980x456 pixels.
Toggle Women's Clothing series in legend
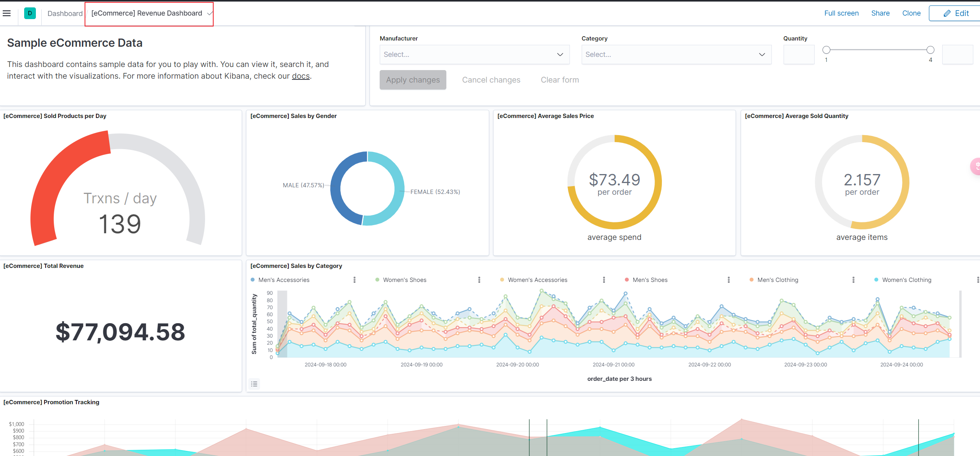pyautogui.click(x=906, y=280)
